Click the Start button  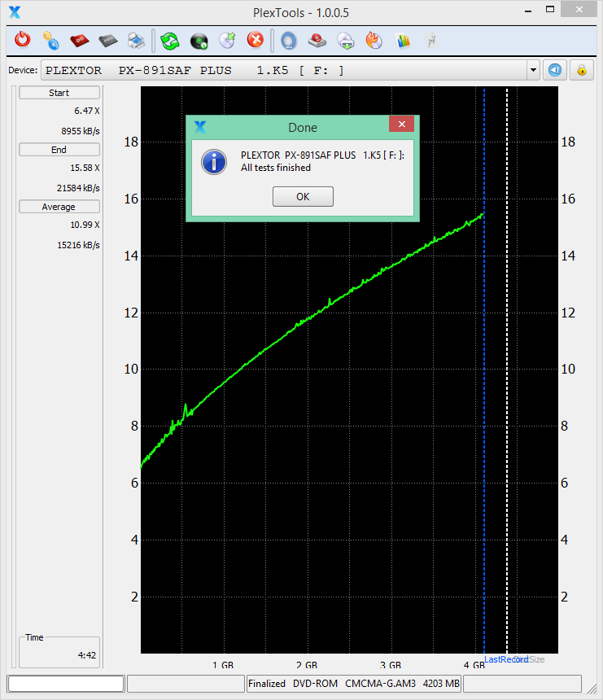coord(59,93)
